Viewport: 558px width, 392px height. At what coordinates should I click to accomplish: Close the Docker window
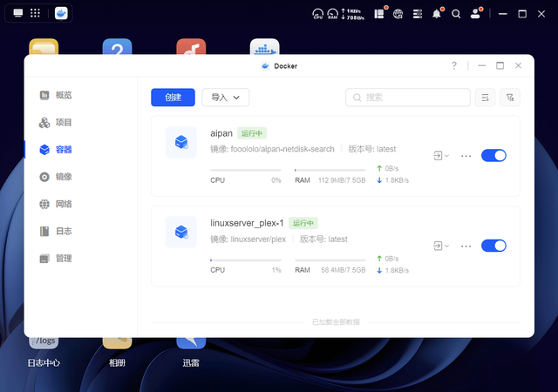(x=518, y=65)
